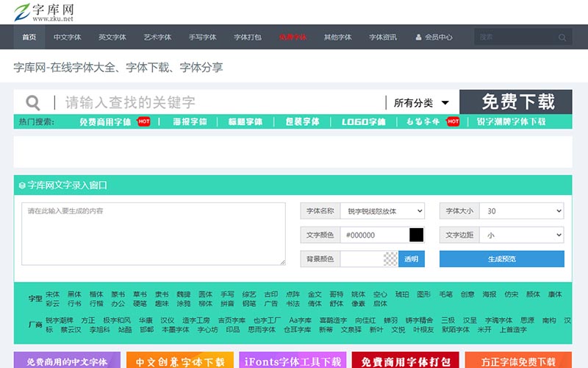Click hot search 海报字体
The height and width of the screenshot is (368, 588).
190,121
